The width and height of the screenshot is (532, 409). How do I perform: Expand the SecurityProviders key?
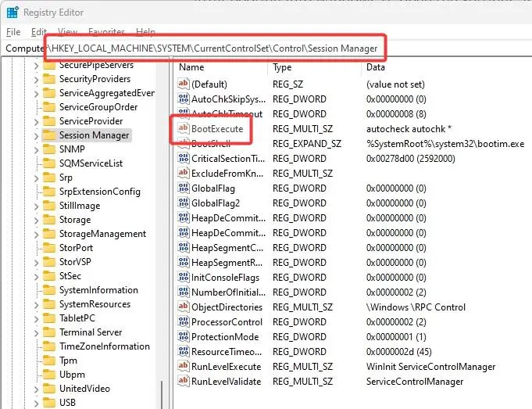point(36,80)
